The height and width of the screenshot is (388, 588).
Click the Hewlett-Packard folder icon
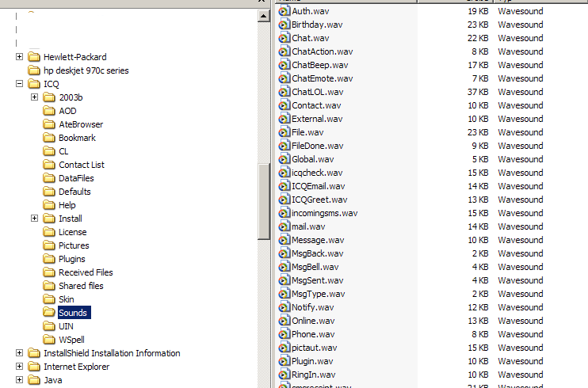(34, 57)
